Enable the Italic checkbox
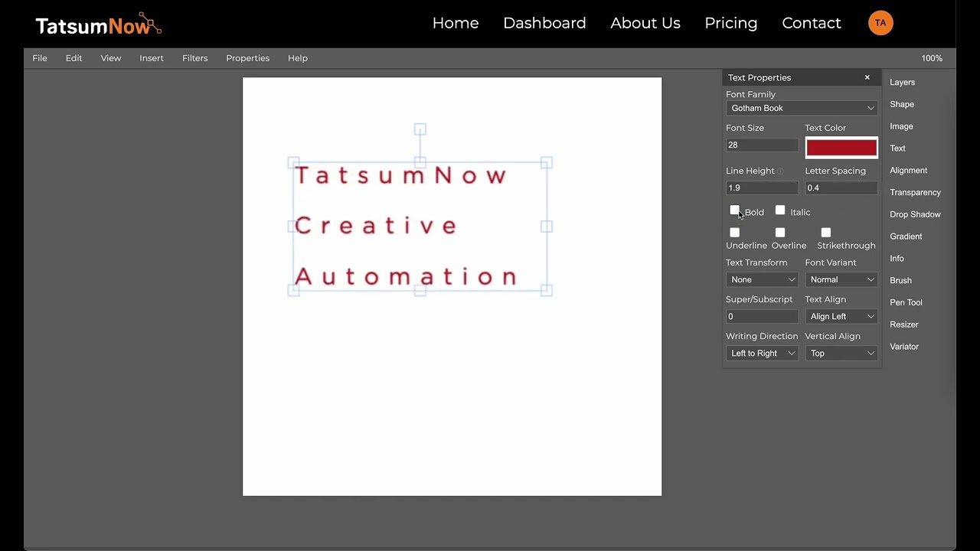Screen dimensions: 980x551 coord(780,210)
